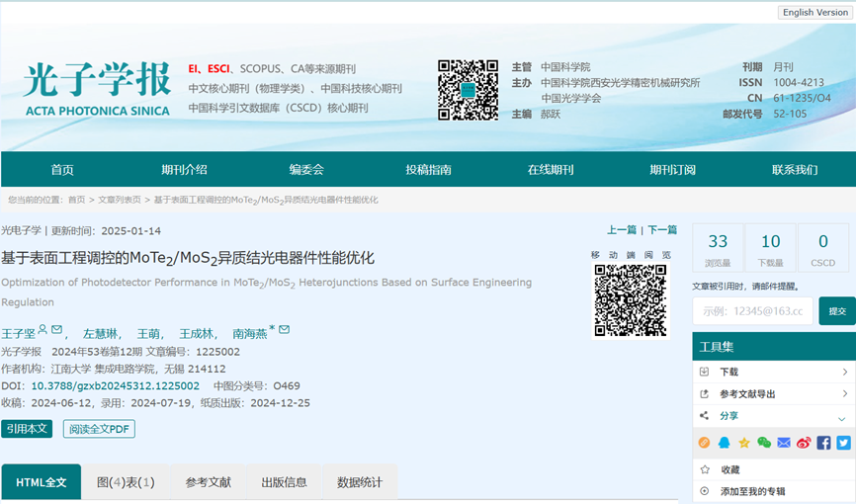The height and width of the screenshot is (504, 856).
Task: Click the QQ share icon
Action: pos(725,443)
